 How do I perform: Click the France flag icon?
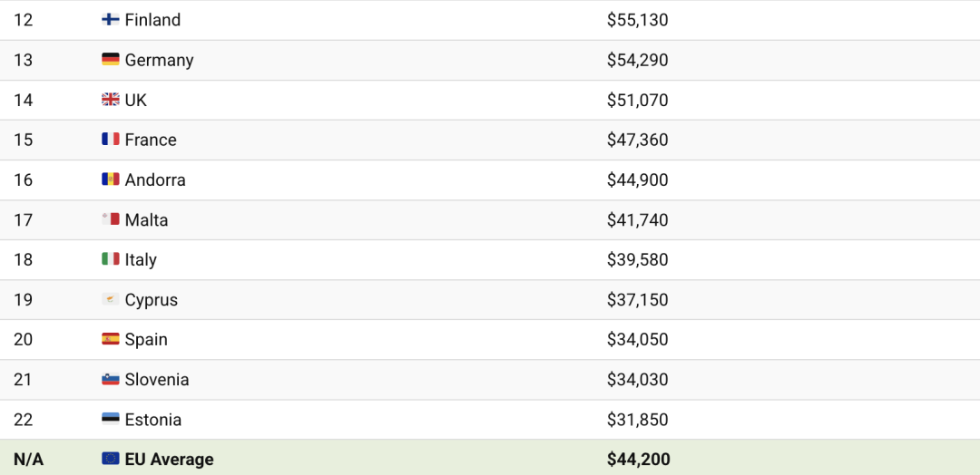(x=111, y=140)
